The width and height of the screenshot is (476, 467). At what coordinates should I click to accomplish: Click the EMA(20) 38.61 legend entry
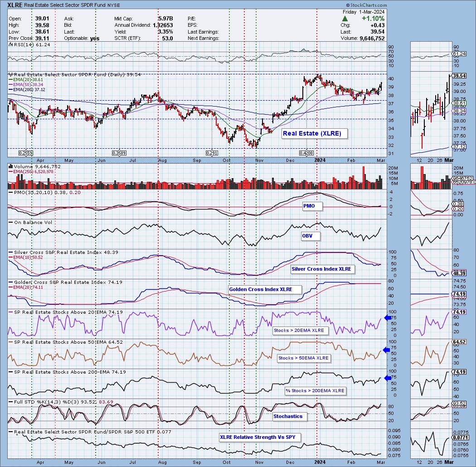coord(26,79)
